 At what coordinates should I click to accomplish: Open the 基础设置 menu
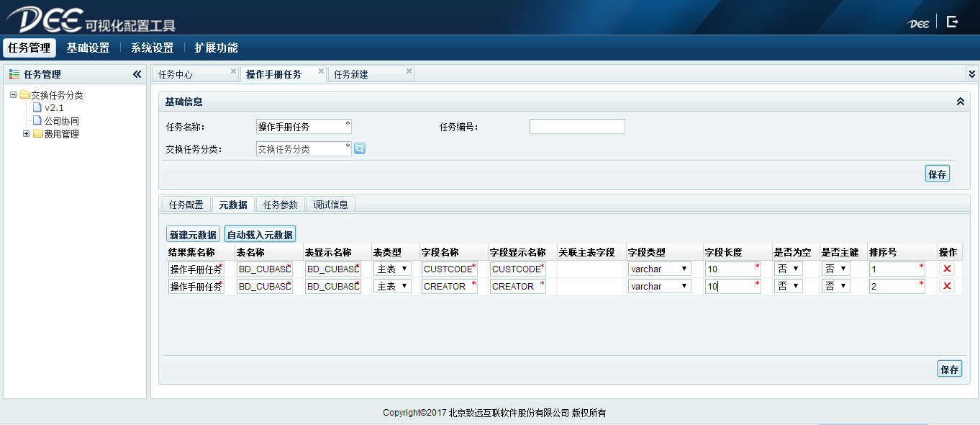(x=88, y=48)
